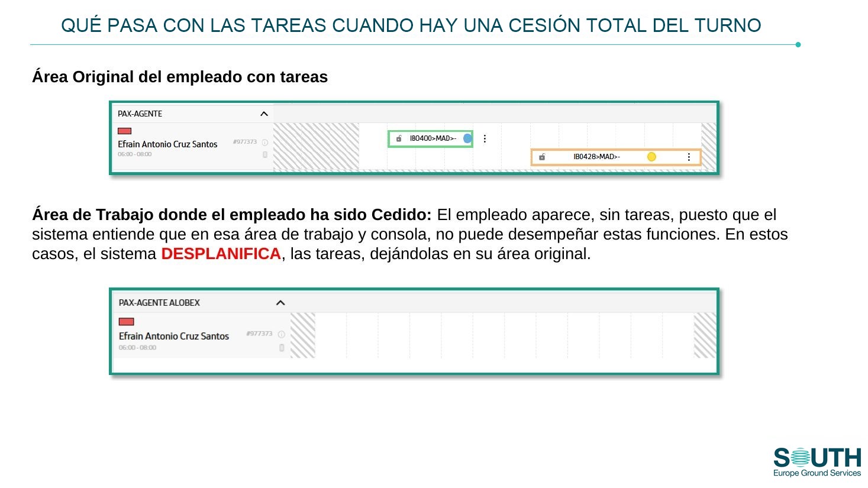Open the three-dot menu next to IB0400>MAD>-
Image resolution: width=868 pixels, height=488 pixels.
click(x=485, y=138)
